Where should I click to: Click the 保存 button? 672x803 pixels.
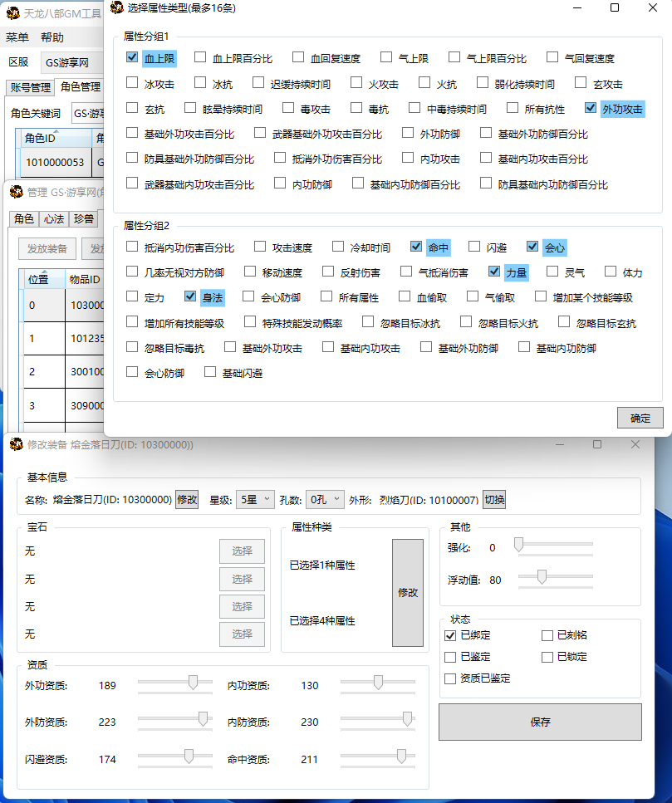[540, 722]
